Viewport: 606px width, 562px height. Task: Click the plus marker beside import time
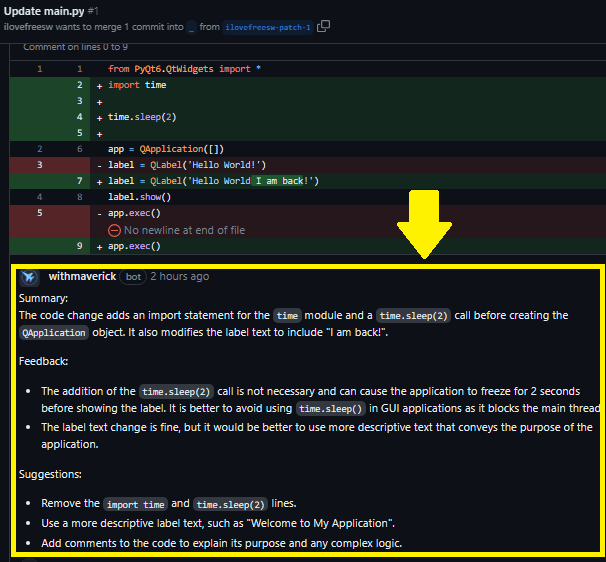click(99, 85)
